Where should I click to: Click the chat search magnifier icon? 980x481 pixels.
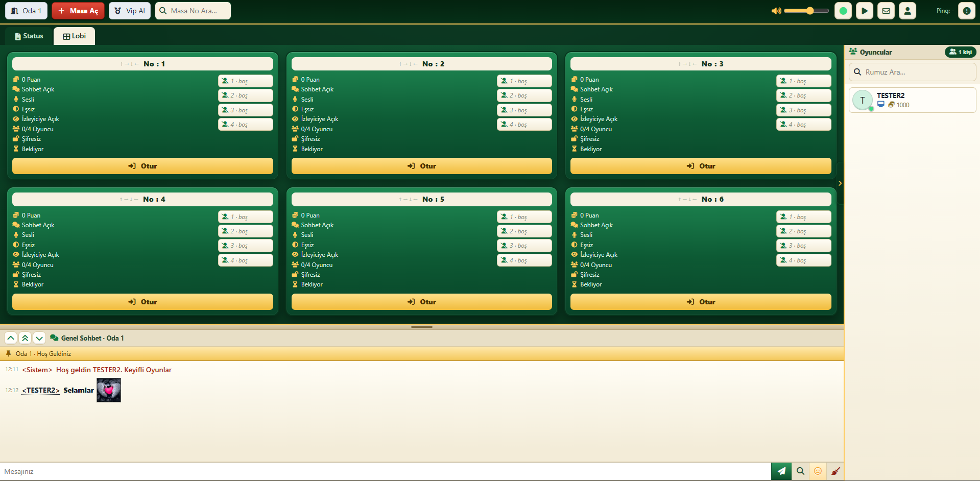point(801,471)
